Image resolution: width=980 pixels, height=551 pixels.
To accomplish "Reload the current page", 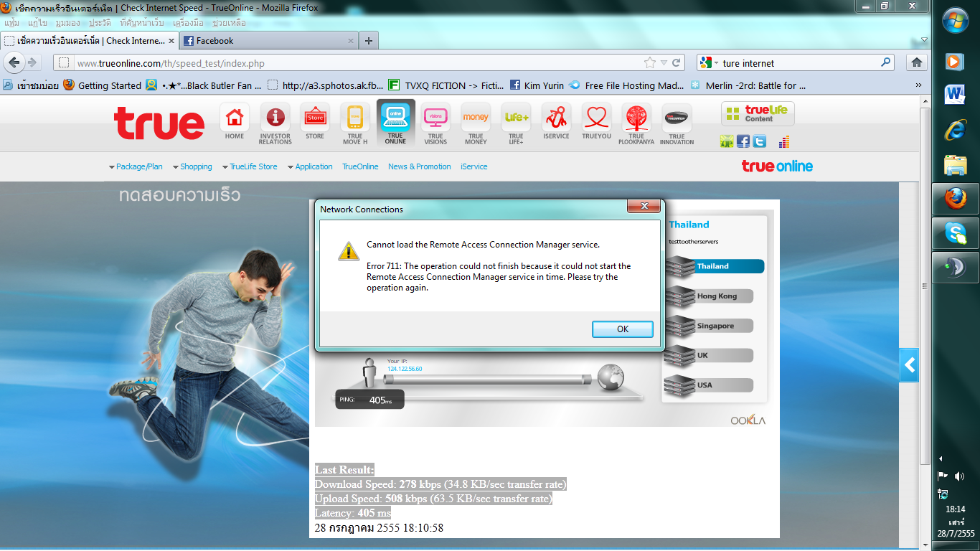I will 677,62.
